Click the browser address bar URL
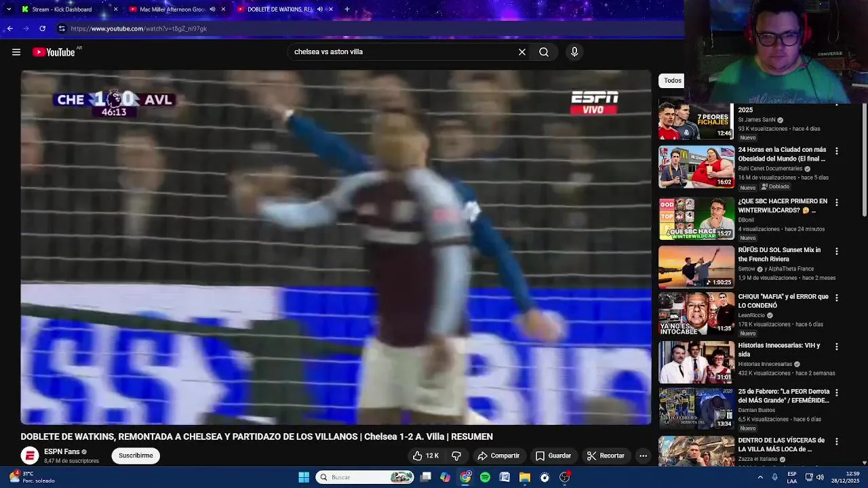868x488 pixels. tap(138, 28)
